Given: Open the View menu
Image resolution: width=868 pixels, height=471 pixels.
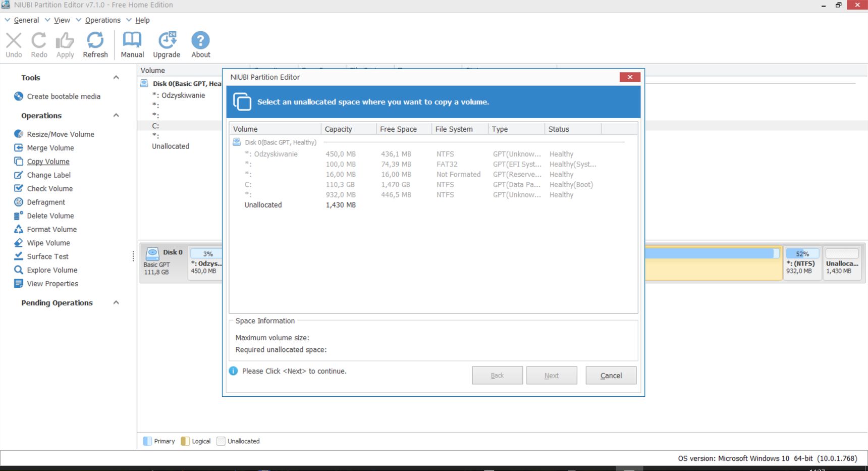Looking at the screenshot, I should 62,20.
